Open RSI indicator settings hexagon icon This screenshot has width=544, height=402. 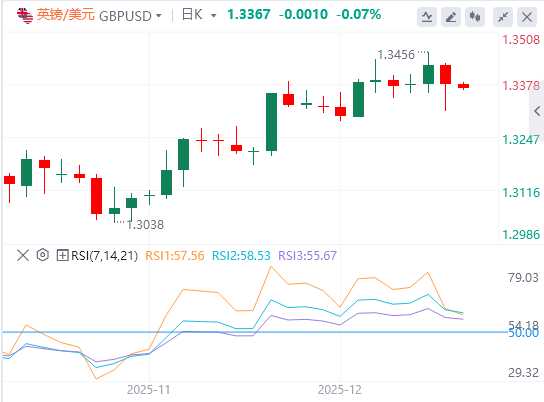click(43, 255)
